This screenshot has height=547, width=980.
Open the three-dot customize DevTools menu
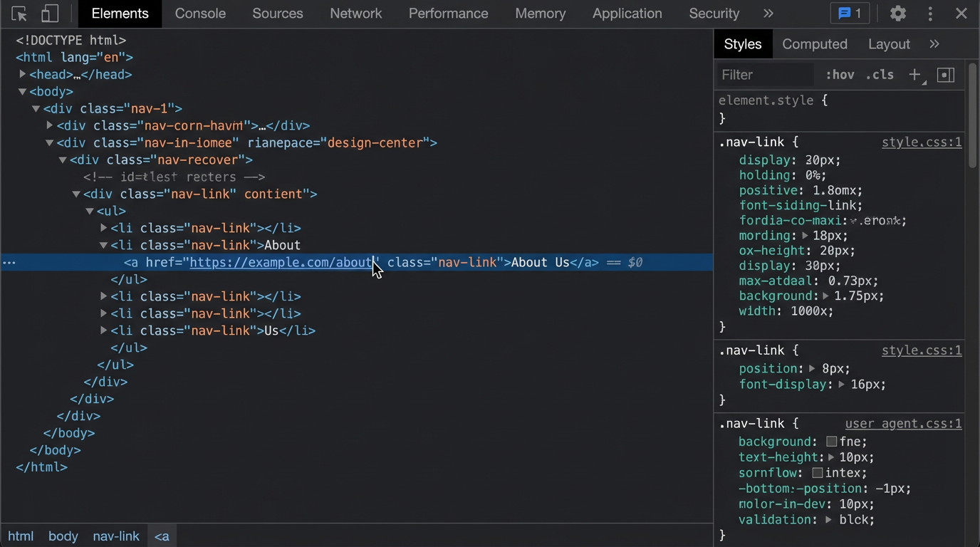[x=930, y=14]
